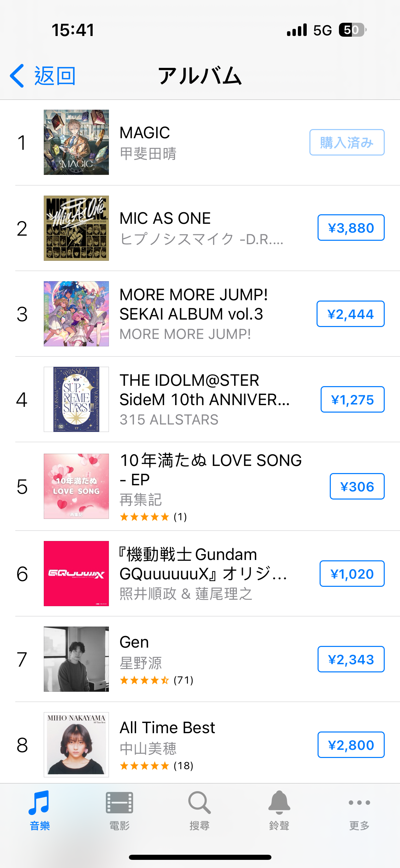Screen dimensions: 400x868
Task: View star ratings for 10年満たぬ LOVE SONG
Action: pyautogui.click(x=145, y=517)
